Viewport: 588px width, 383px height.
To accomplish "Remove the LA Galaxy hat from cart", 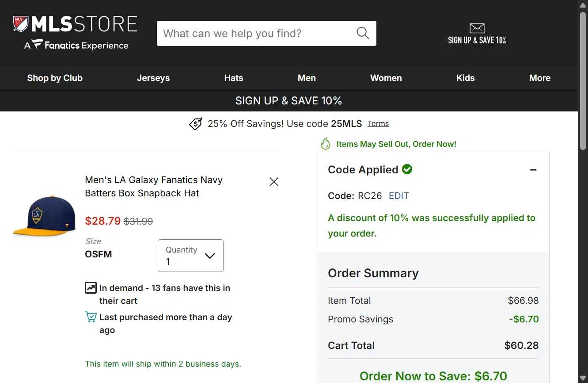I will (x=274, y=182).
